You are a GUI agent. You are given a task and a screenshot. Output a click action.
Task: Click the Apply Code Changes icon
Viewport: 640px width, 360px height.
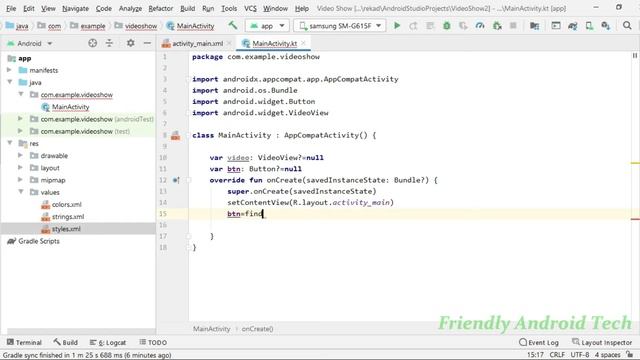click(x=430, y=26)
